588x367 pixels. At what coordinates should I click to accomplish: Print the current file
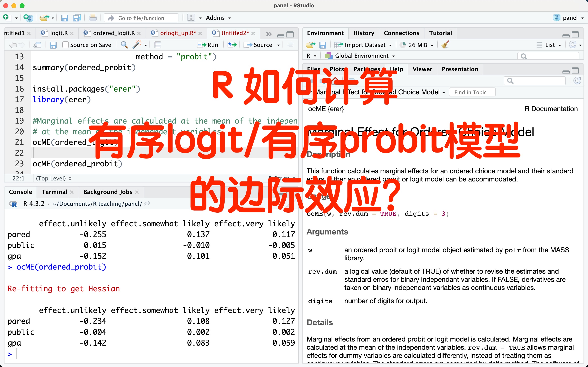pos(93,18)
